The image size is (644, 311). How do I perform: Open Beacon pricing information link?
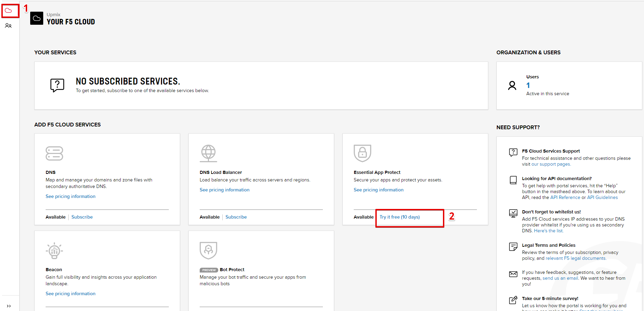[x=71, y=293]
